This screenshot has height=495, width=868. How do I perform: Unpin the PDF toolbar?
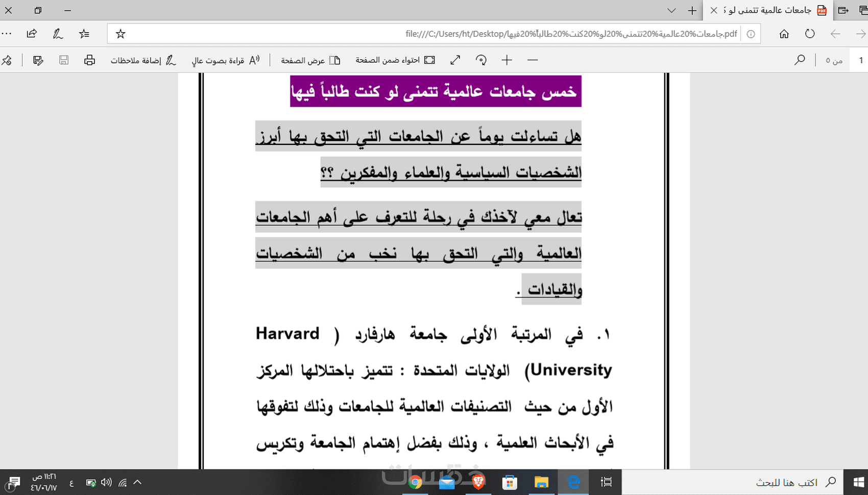[x=7, y=60]
